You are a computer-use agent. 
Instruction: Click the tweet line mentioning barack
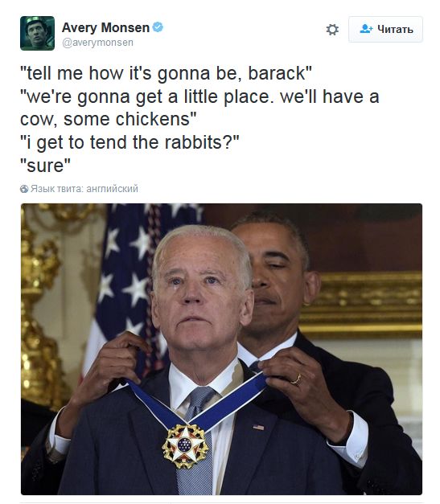pyautogui.click(x=166, y=73)
